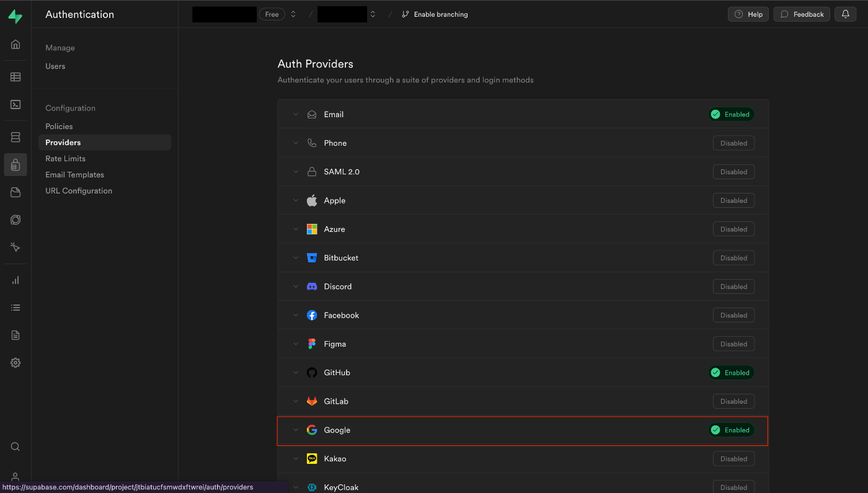The image size is (868, 493).
Task: Open the Policies menu item
Action: tap(59, 127)
